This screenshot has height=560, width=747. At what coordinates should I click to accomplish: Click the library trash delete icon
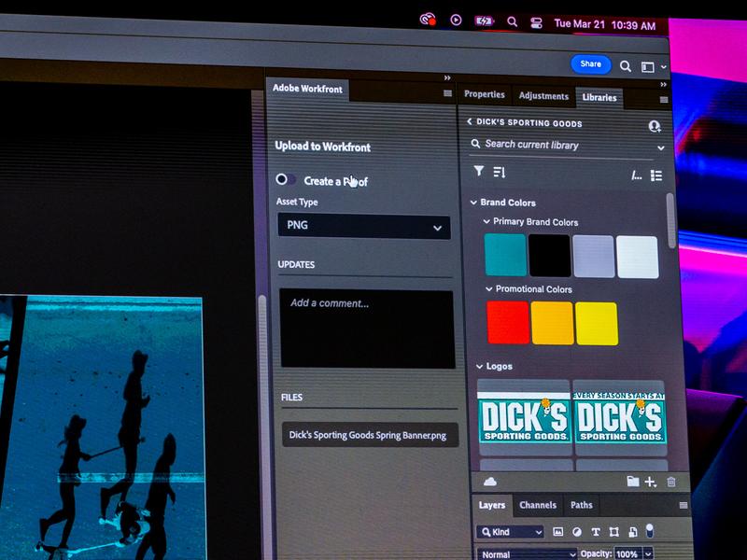(x=671, y=482)
